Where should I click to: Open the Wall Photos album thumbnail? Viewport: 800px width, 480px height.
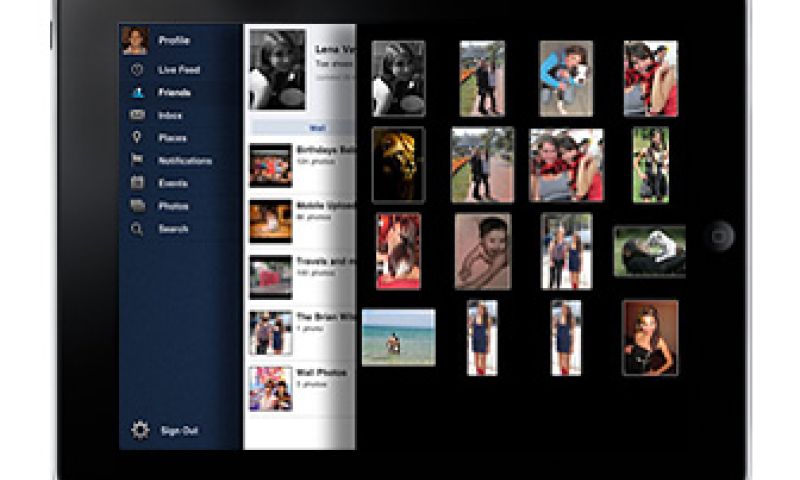(271, 388)
